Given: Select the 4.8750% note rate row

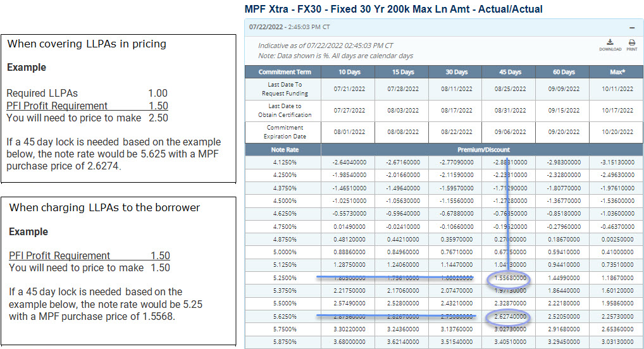Looking at the screenshot, I should pyautogui.click(x=444, y=240).
